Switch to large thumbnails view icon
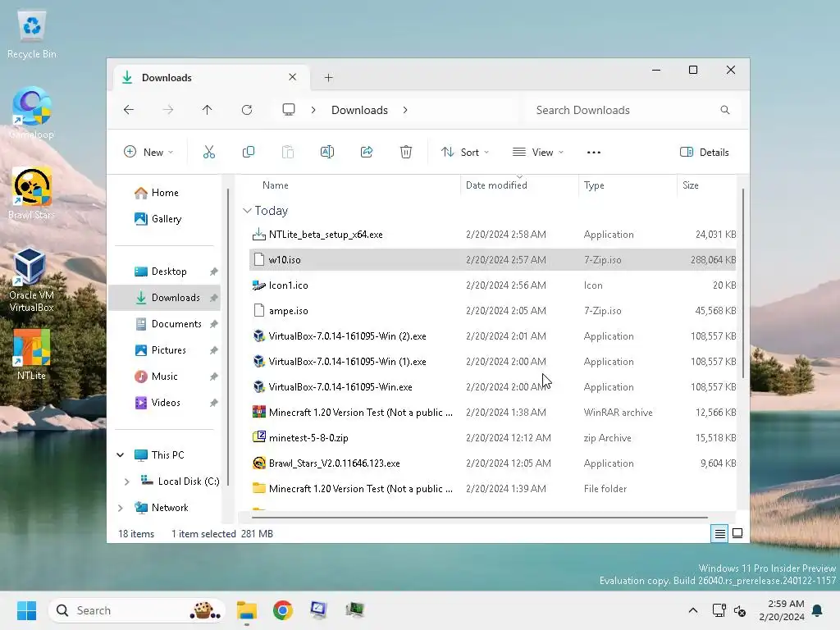 click(737, 533)
